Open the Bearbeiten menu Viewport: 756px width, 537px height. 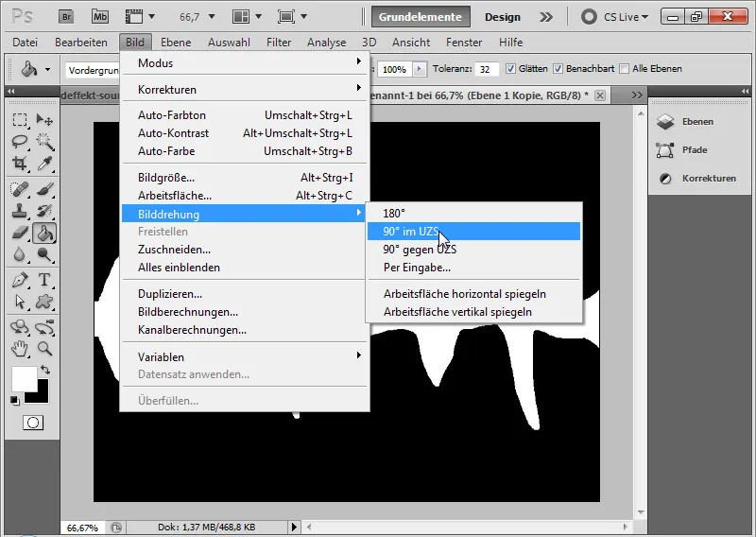click(x=81, y=43)
